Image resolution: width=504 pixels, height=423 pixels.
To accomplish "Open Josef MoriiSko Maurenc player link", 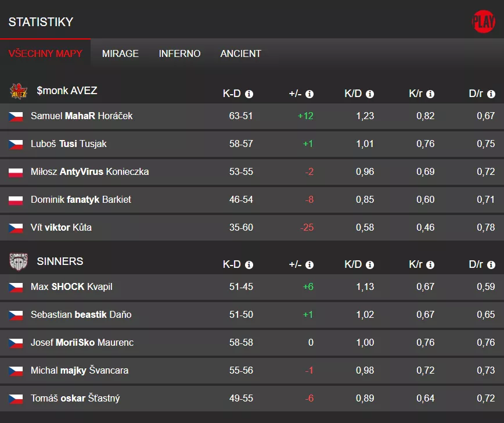I will coord(82,343).
